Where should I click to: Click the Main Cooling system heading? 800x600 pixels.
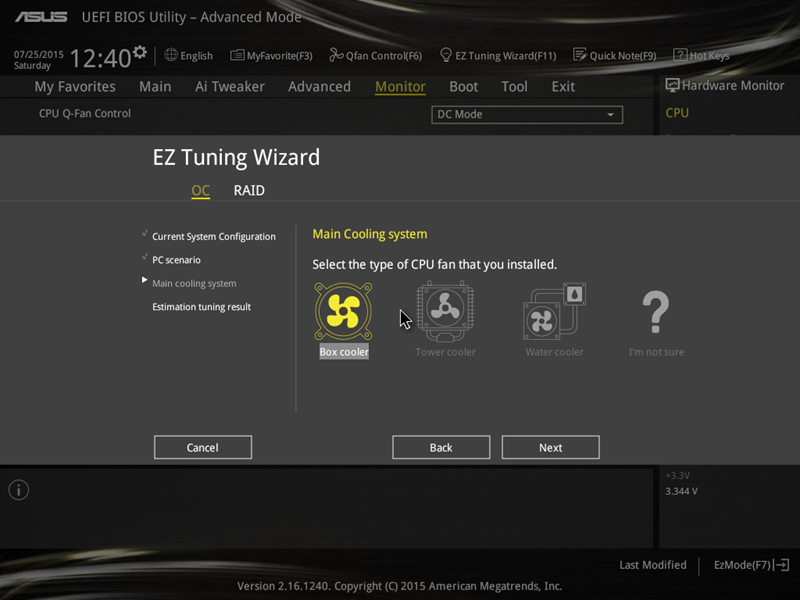(370, 234)
